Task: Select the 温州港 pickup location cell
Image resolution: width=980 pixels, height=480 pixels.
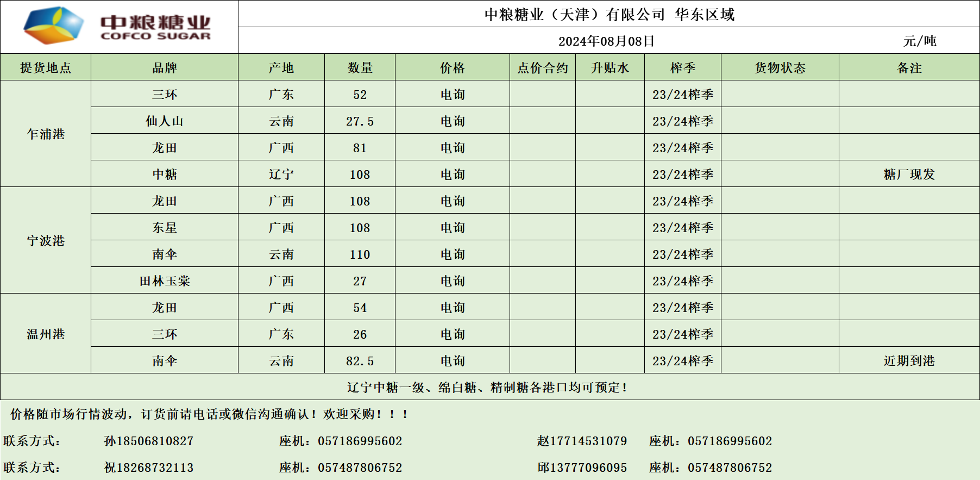Action: (46, 334)
